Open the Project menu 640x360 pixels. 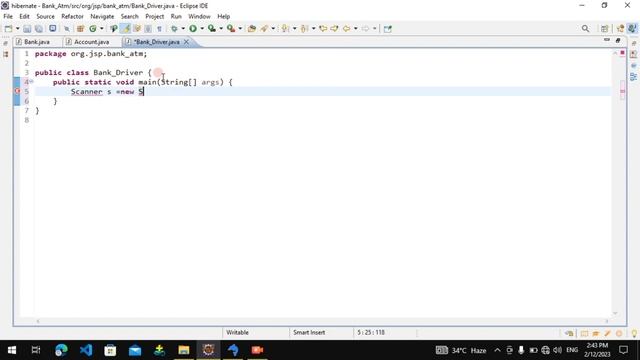[154, 16]
